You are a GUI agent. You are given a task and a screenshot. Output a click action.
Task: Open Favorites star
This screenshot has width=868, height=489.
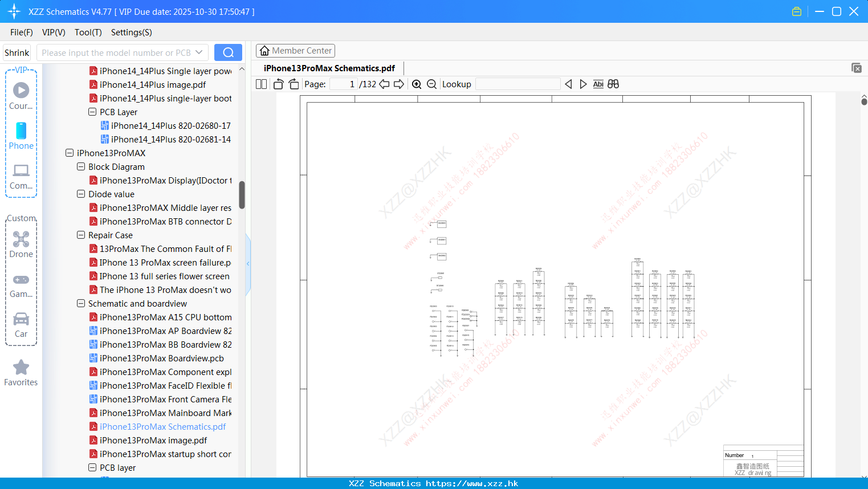(21, 373)
